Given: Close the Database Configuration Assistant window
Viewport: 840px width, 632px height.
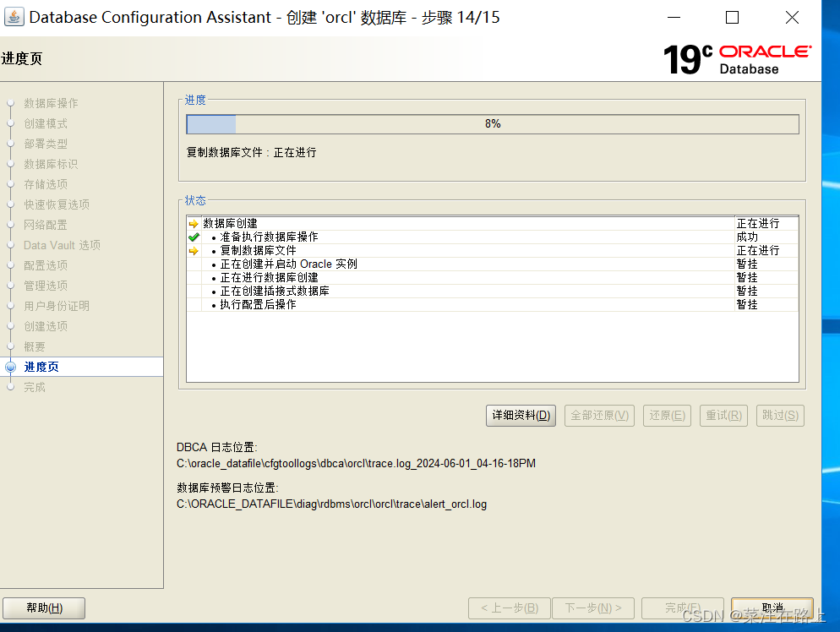Looking at the screenshot, I should 793,18.
